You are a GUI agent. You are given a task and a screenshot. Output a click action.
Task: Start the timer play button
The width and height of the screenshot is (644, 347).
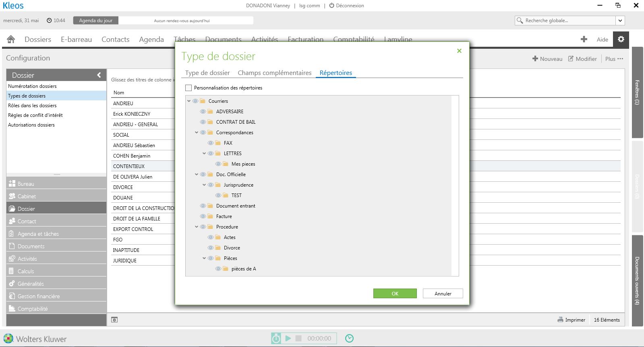[288, 339]
